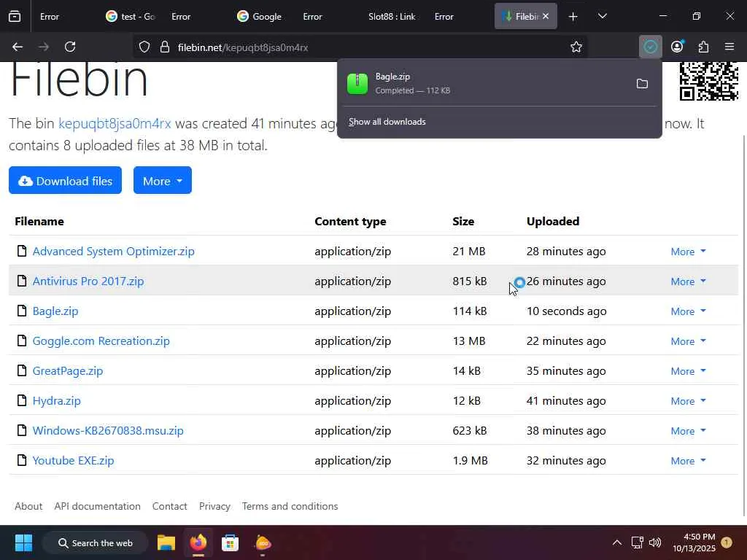Click the "1.9 MB" size cell
747x560 pixels.
point(471,461)
